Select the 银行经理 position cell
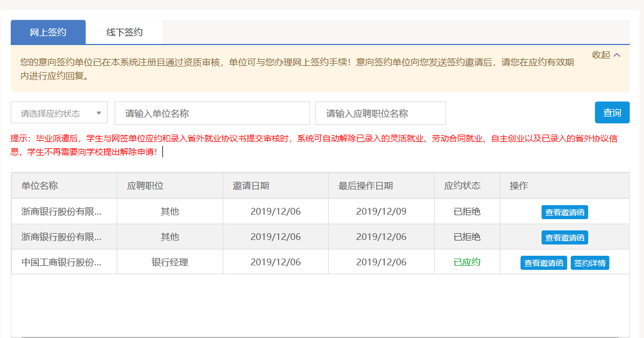This screenshot has height=338, width=644. coord(170,262)
